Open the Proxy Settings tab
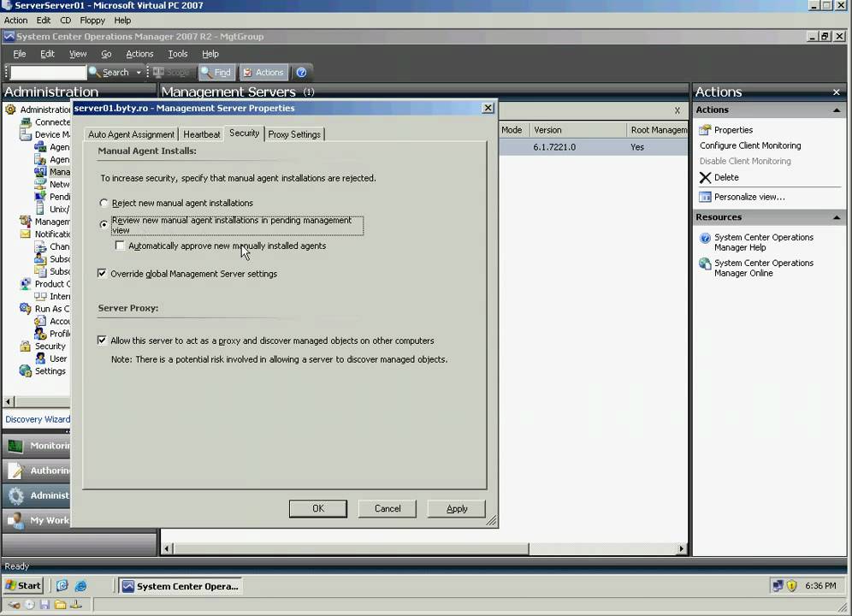The image size is (852, 616). (x=294, y=134)
